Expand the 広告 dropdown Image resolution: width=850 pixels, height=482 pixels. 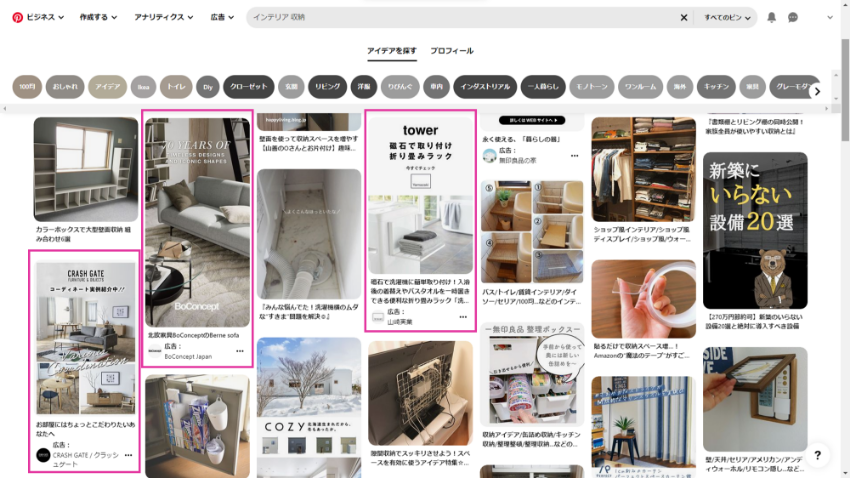point(222,17)
